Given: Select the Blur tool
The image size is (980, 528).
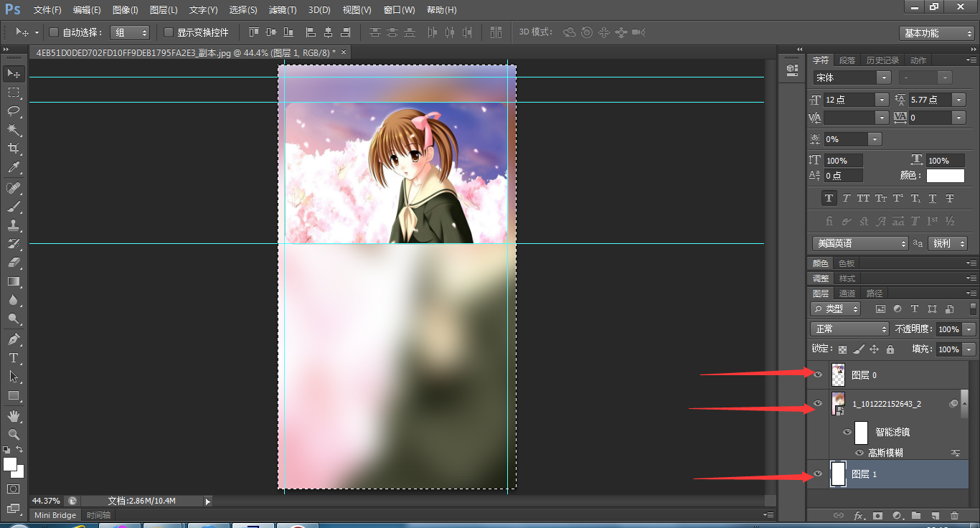Looking at the screenshot, I should (14, 300).
